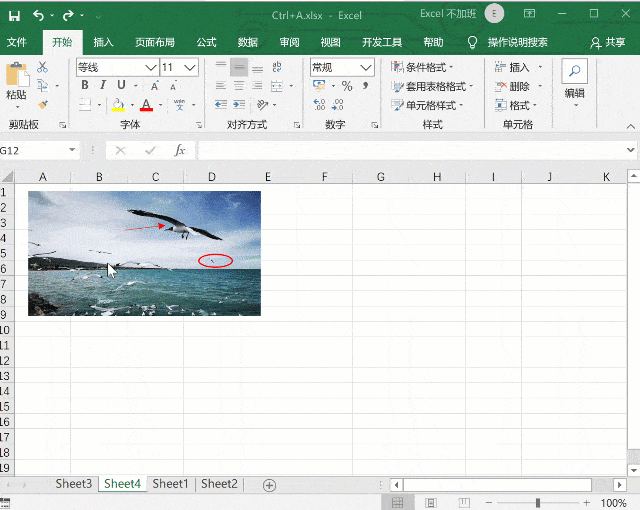Image resolution: width=640 pixels, height=510 pixels.
Task: Save the workbook with the floppy disk icon
Action: 14,16
